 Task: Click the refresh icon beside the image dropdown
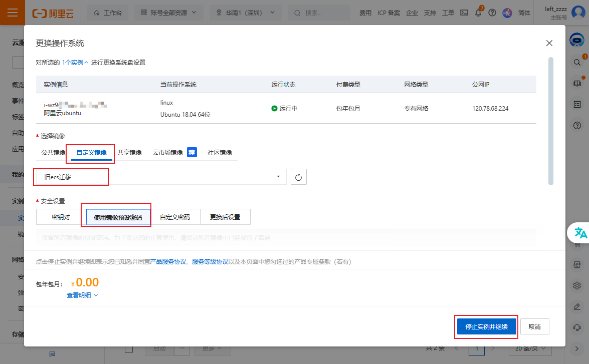point(298,176)
